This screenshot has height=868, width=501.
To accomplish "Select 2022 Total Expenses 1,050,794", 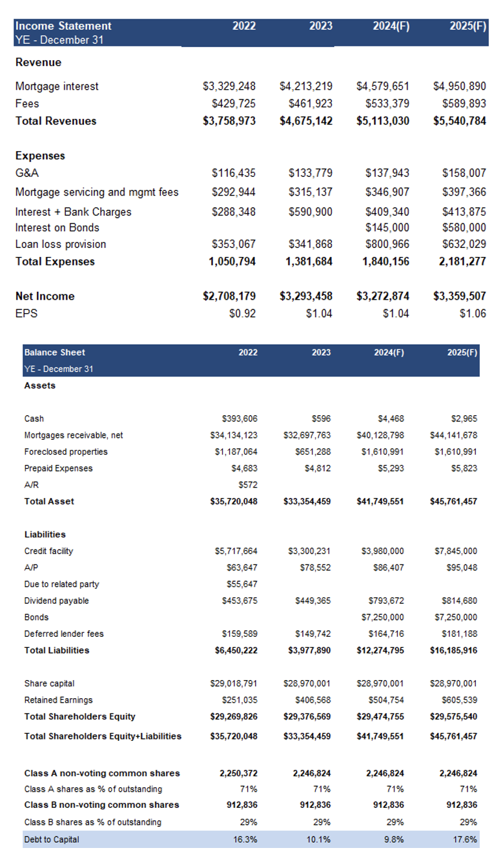I will coord(232,262).
